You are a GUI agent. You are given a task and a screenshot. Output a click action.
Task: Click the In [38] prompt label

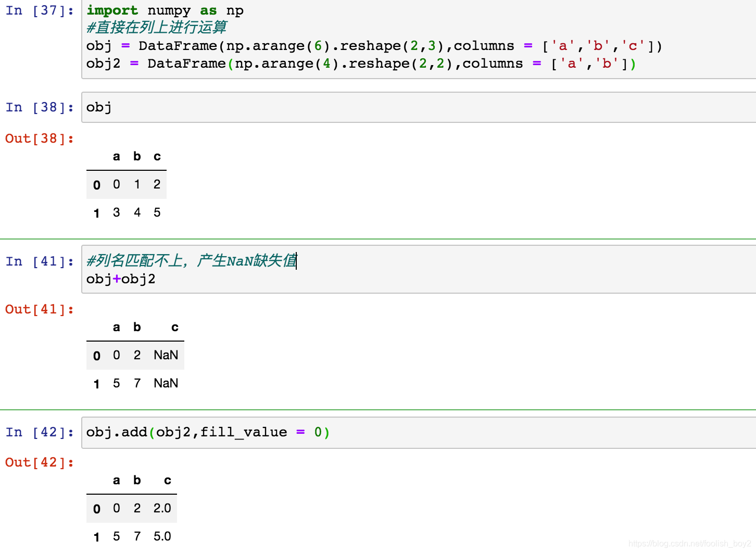point(40,107)
